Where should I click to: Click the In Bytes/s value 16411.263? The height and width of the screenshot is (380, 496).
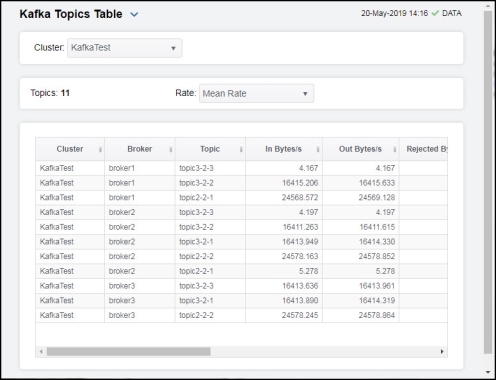coord(300,227)
